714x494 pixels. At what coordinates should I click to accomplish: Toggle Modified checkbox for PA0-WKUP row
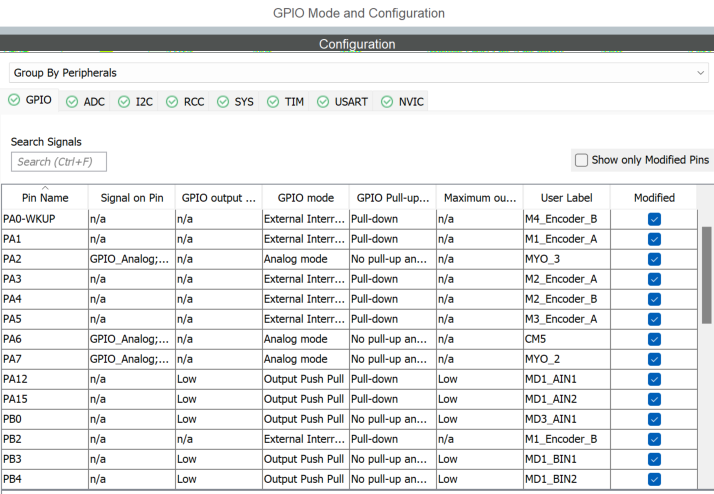pyautogui.click(x=654, y=219)
